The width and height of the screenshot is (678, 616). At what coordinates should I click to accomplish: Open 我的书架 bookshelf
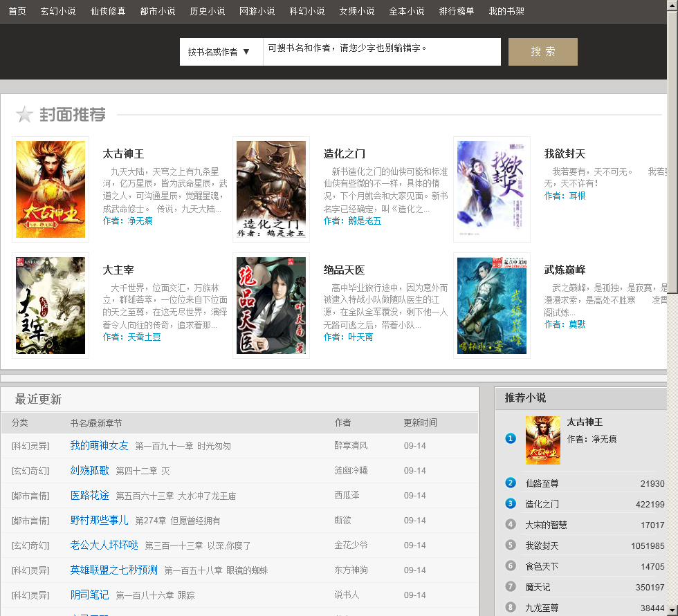(x=506, y=11)
